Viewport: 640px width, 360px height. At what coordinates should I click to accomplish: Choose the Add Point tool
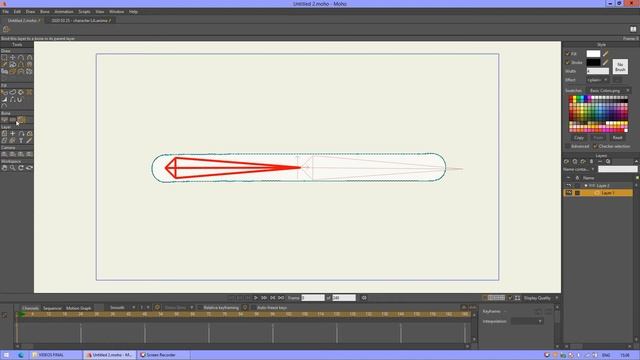[21, 58]
